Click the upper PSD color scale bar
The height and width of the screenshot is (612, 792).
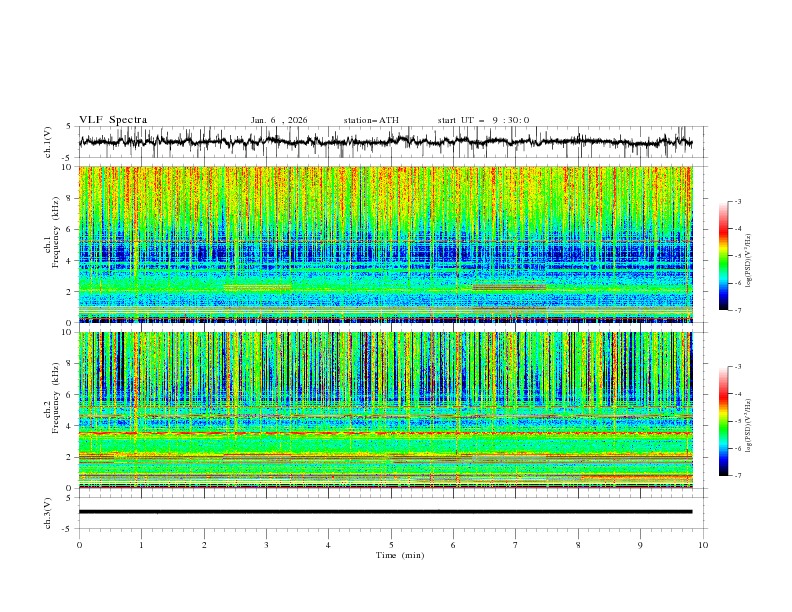723,256
